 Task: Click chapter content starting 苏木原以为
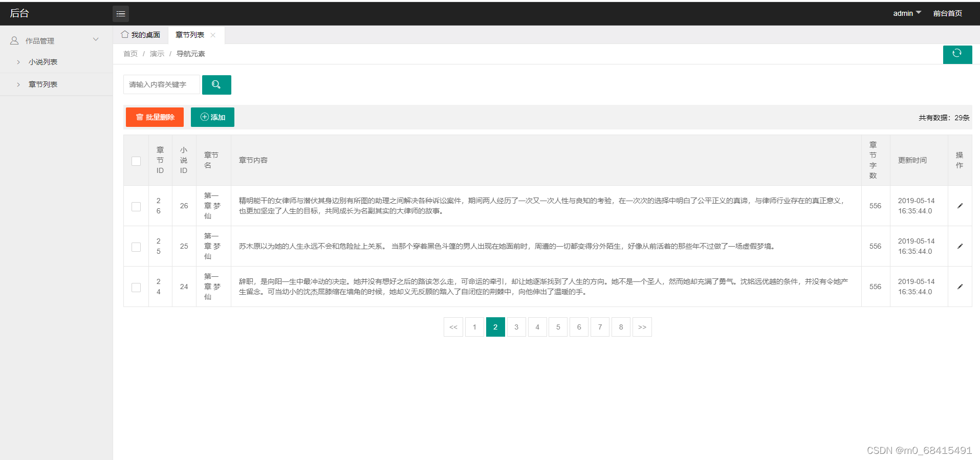[x=508, y=246]
